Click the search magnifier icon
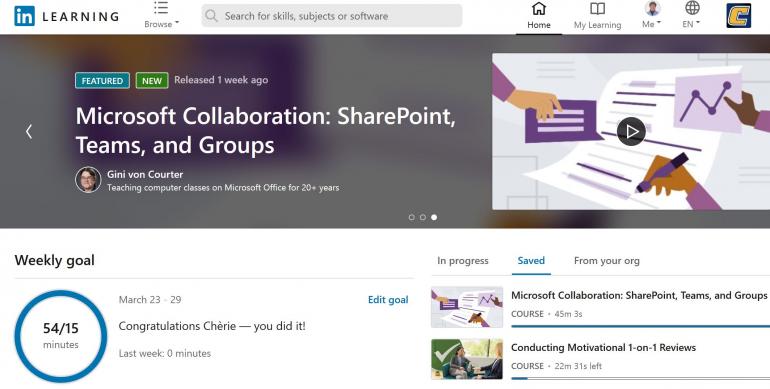 click(x=212, y=16)
